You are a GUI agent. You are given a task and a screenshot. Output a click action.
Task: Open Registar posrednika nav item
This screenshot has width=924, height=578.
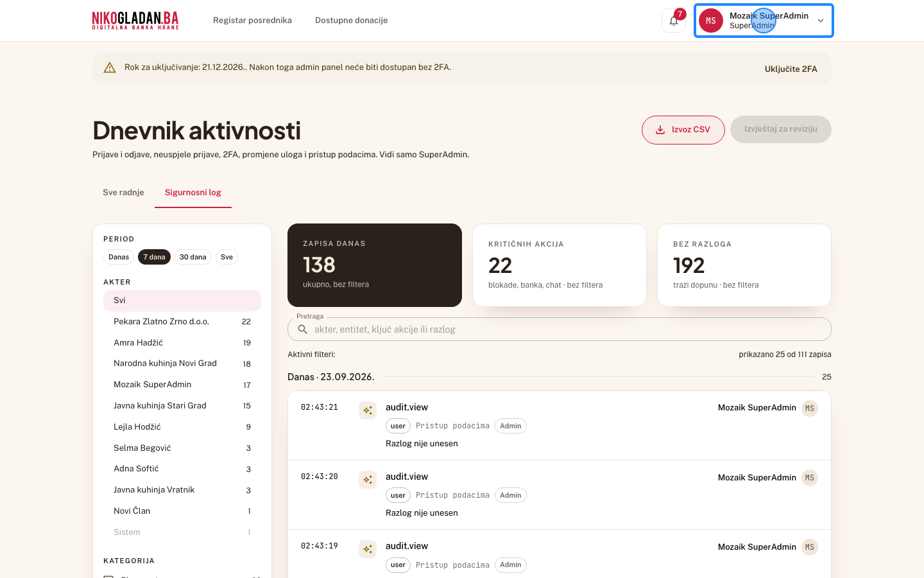(252, 21)
